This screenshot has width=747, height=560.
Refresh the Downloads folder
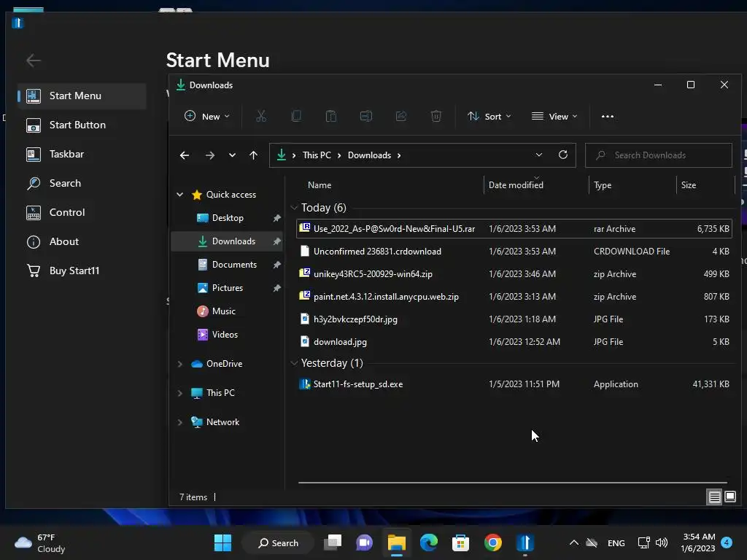click(562, 155)
